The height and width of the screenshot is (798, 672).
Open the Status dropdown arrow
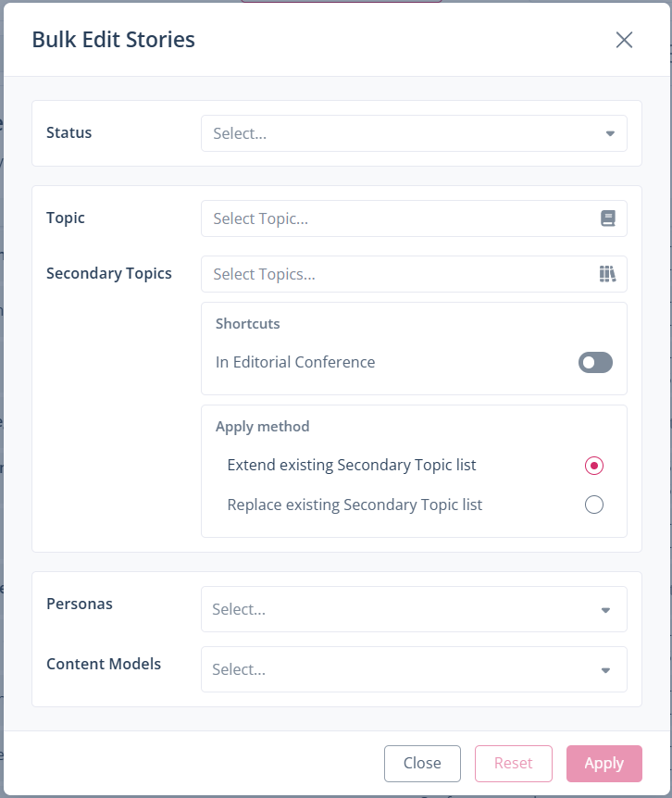click(610, 133)
